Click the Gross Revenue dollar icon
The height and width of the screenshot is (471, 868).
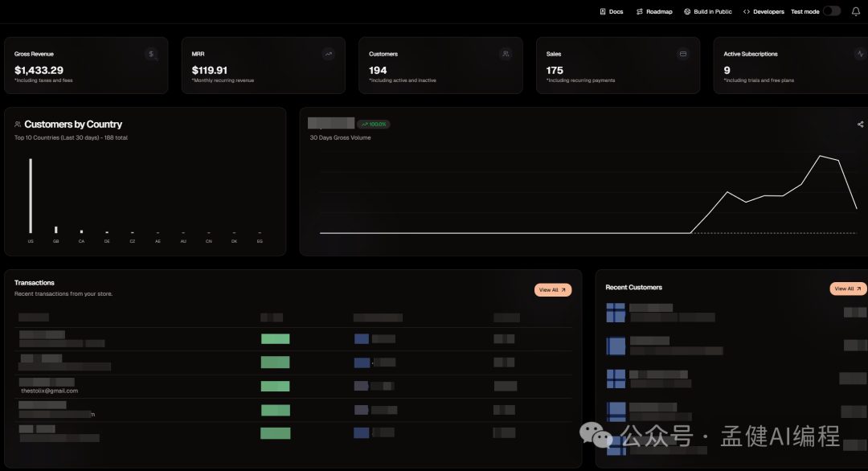click(x=152, y=55)
